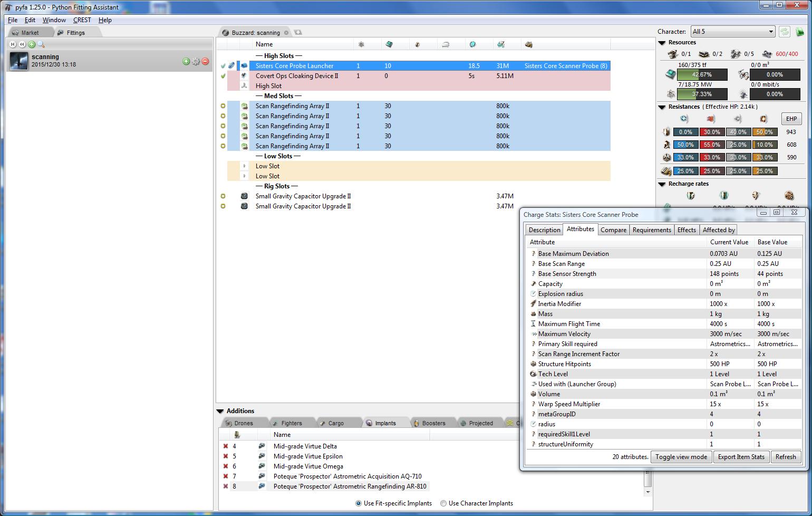
Task: Click the EM resistance column icon
Action: [684, 119]
